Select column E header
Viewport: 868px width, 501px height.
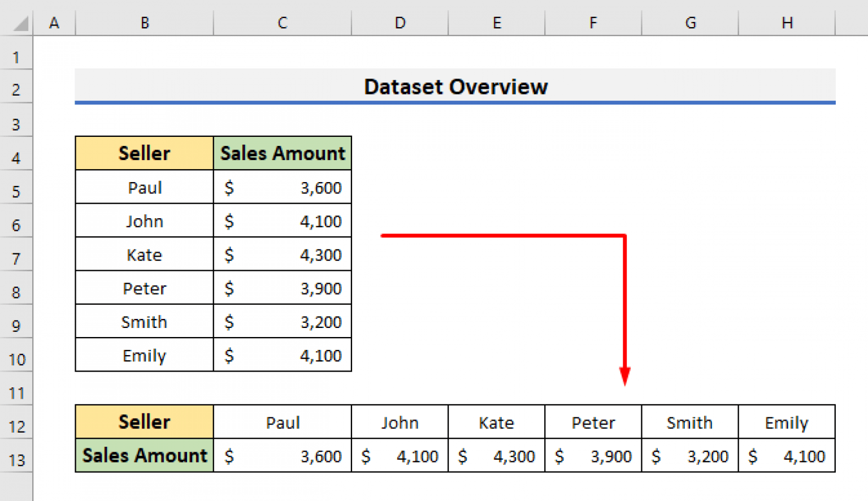tap(496, 23)
